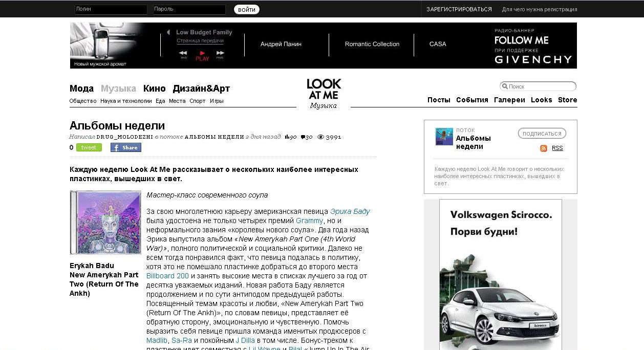Go to the Музыка section

click(118, 89)
